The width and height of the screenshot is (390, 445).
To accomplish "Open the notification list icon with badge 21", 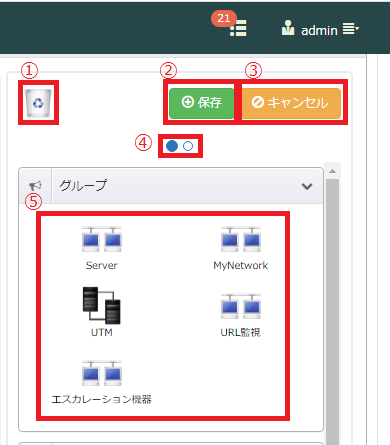I will (x=238, y=28).
